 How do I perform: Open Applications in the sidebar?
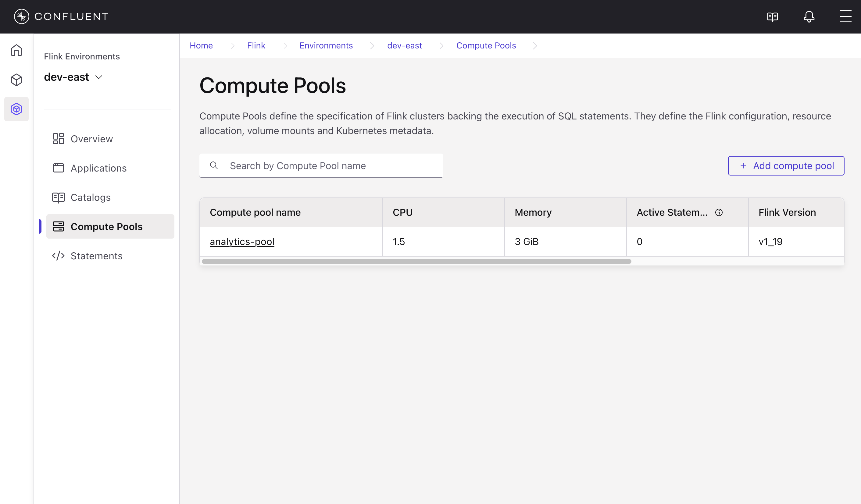point(98,168)
